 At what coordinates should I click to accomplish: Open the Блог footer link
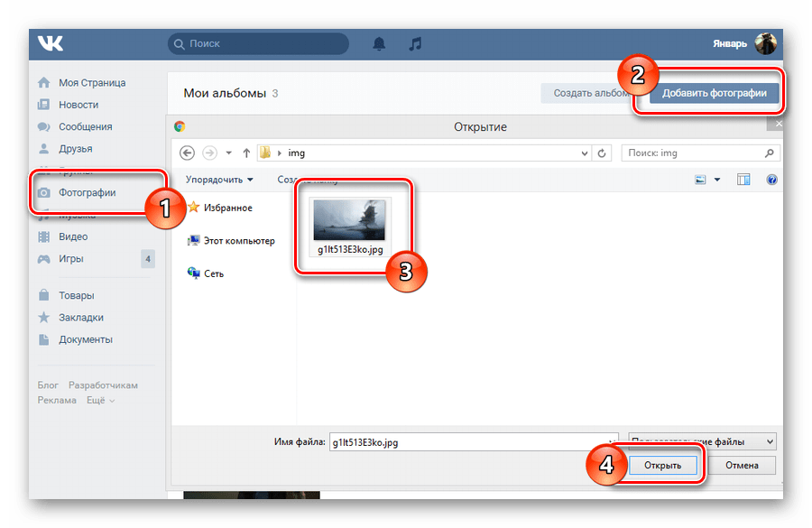48,385
